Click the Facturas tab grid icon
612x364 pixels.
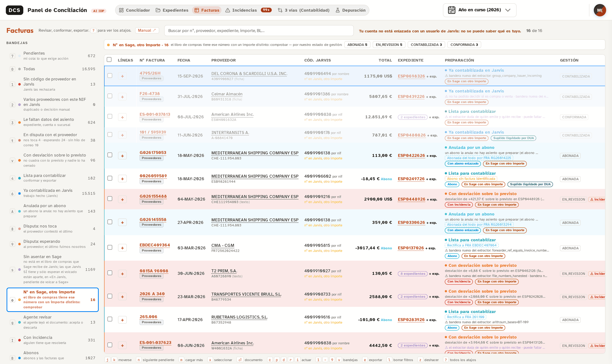[197, 10]
